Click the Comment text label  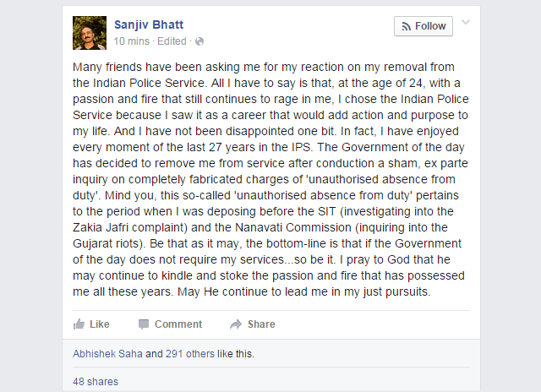(x=178, y=324)
